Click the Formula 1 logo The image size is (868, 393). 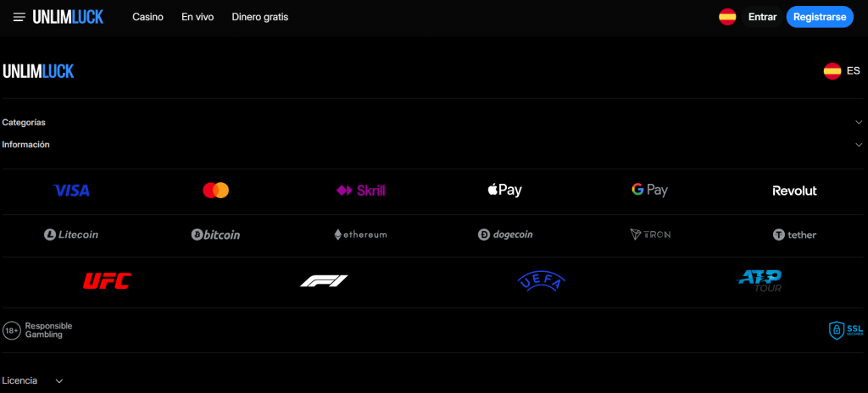(324, 280)
